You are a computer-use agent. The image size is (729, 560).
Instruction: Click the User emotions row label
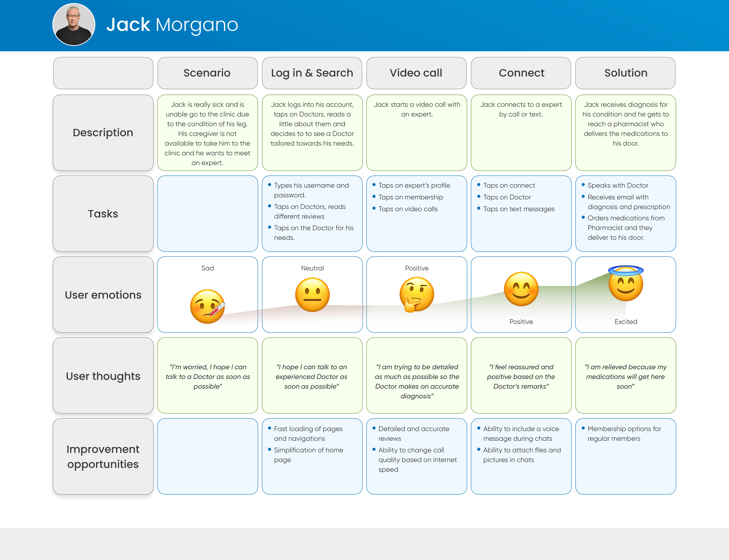[103, 295]
